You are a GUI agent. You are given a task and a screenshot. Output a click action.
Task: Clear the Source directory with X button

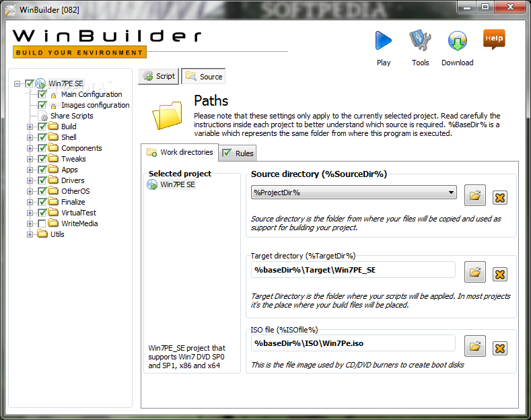500,197
